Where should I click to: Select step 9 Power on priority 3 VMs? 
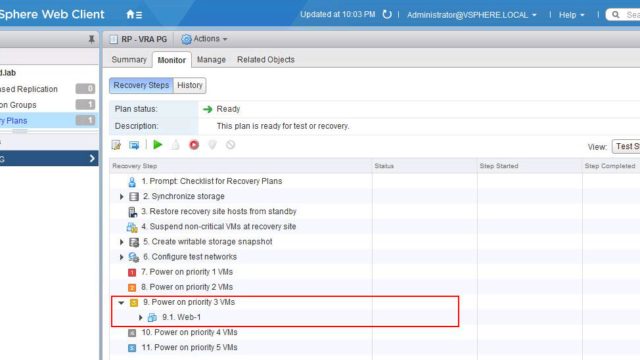click(x=189, y=302)
